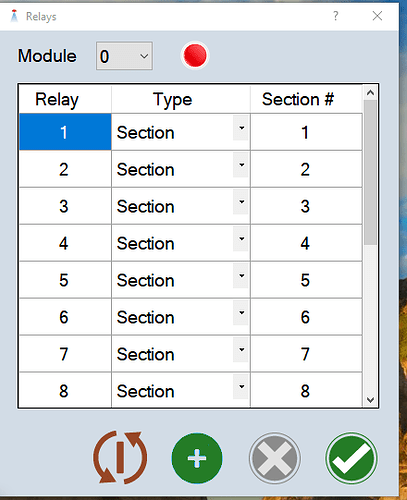Expand Type dropdown for relay 7
Screen dimensions: 407x500
pos(242,350)
